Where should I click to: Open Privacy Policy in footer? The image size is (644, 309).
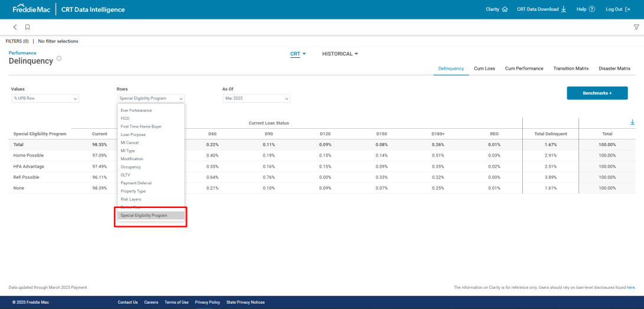[x=207, y=303]
